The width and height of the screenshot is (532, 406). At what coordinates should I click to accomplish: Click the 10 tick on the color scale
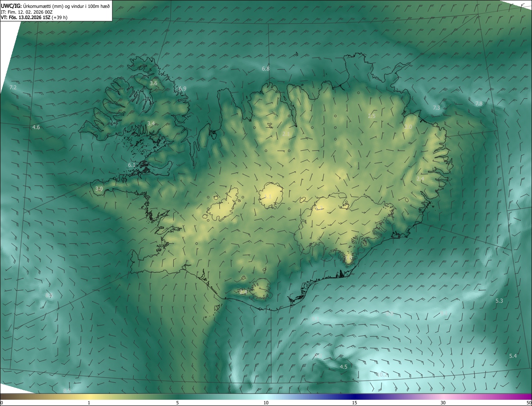pos(266,403)
